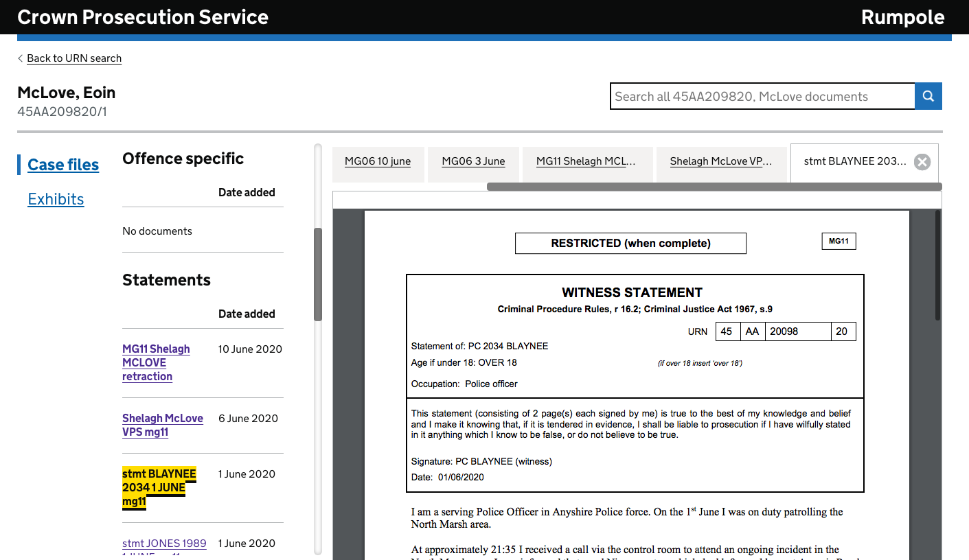Click the Crown Prosecution Service header title
Viewport: 969px width, 560px height.
143,17
